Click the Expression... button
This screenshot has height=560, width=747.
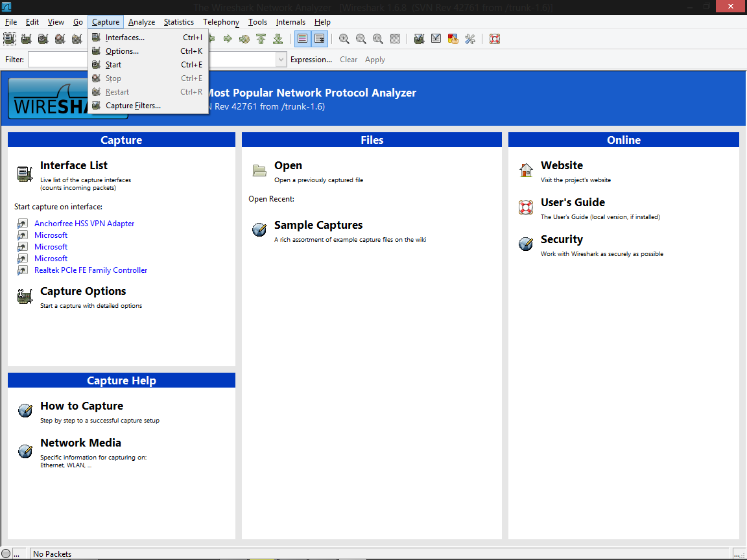tap(311, 60)
